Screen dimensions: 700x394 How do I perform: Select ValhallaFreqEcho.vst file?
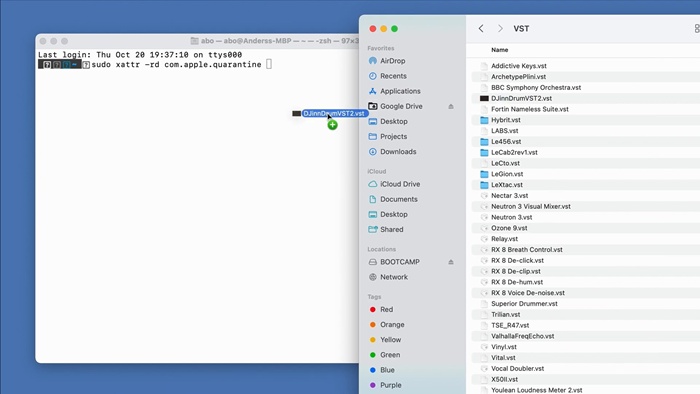(522, 336)
